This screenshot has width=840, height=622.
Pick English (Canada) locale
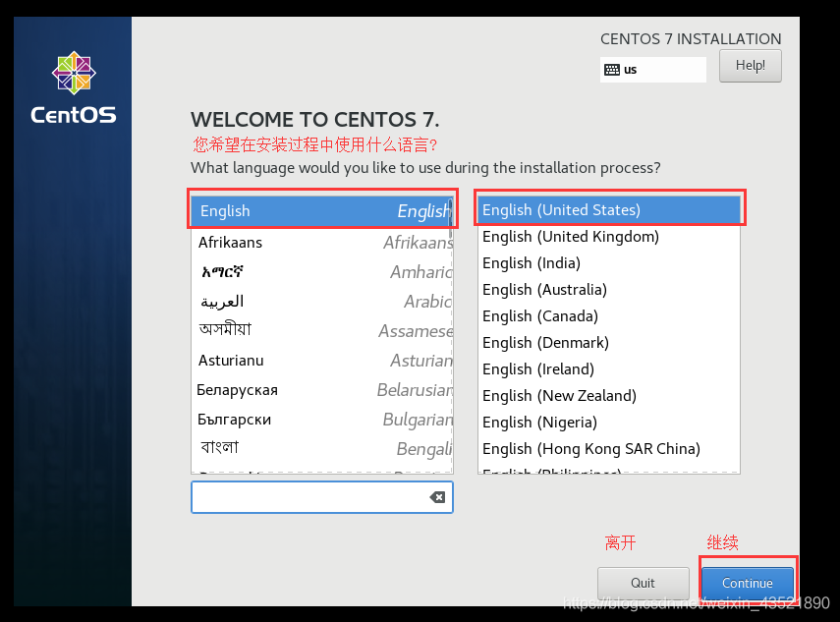(x=609, y=316)
